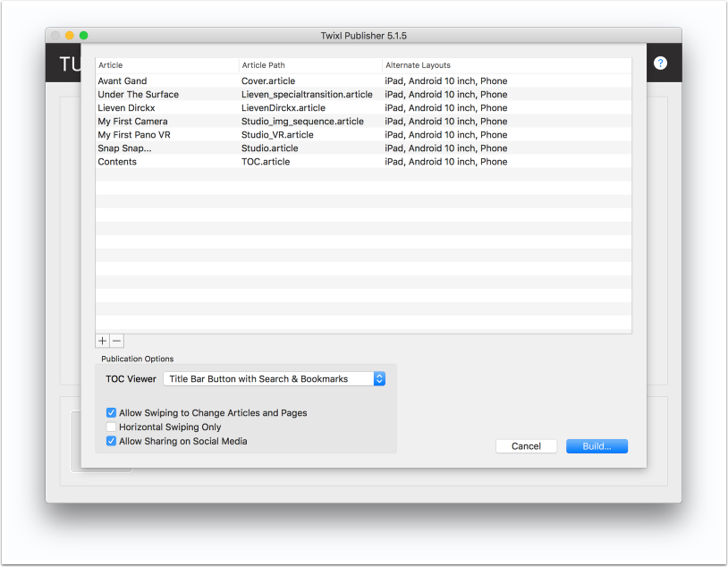Click the yellow minimize window button

[x=69, y=35]
